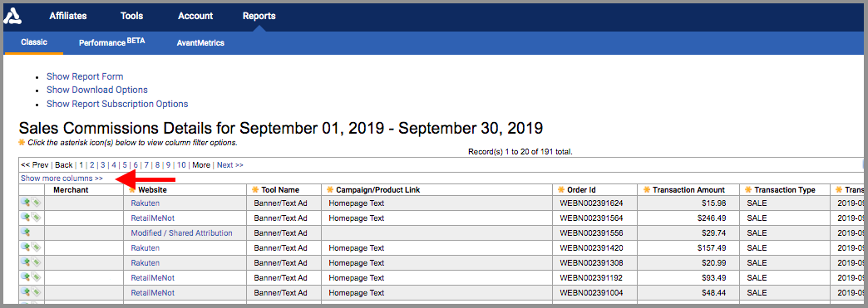The image size is (868, 308).
Task: Go to results page 10
Action: click(x=181, y=164)
